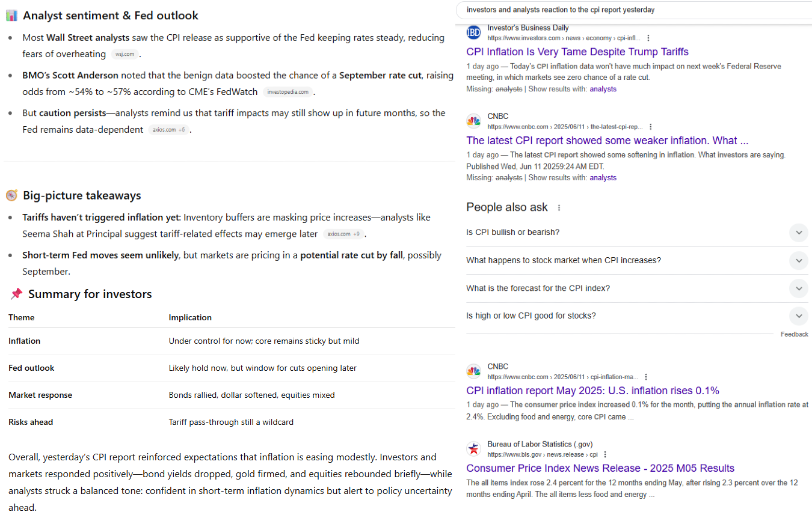Open "CPI inflation report May 2025" link

tap(592, 391)
